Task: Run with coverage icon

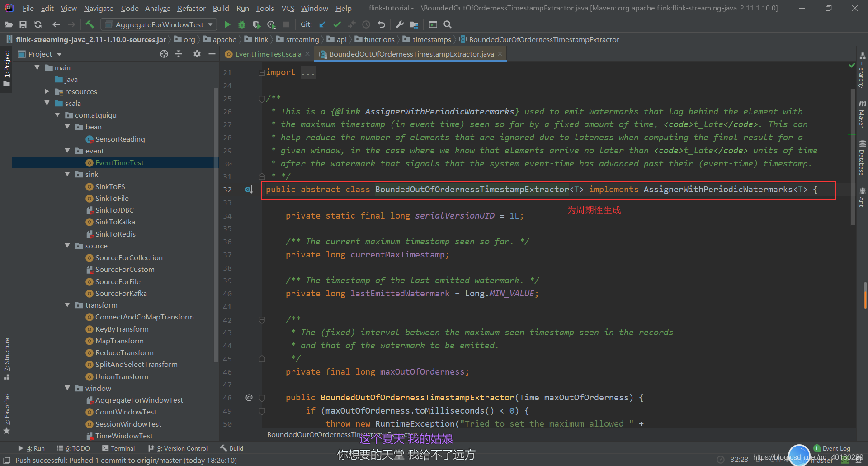Action: pyautogui.click(x=256, y=24)
